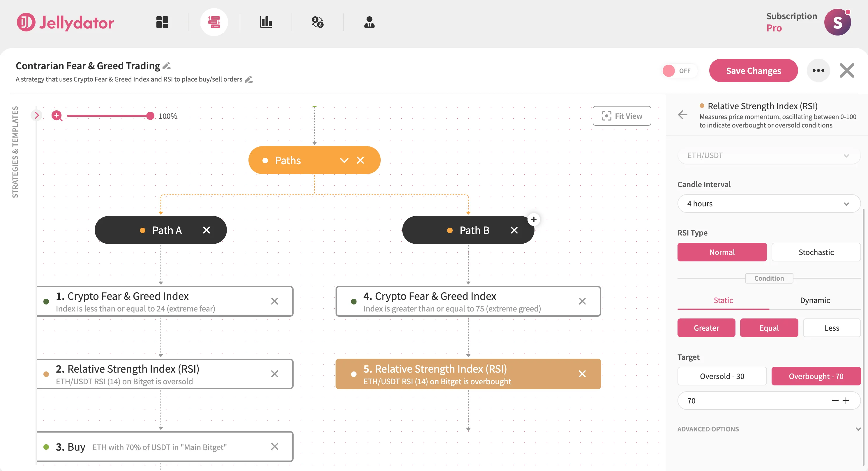The width and height of the screenshot is (868, 471).
Task: Select the Path A node
Action: [x=161, y=230]
